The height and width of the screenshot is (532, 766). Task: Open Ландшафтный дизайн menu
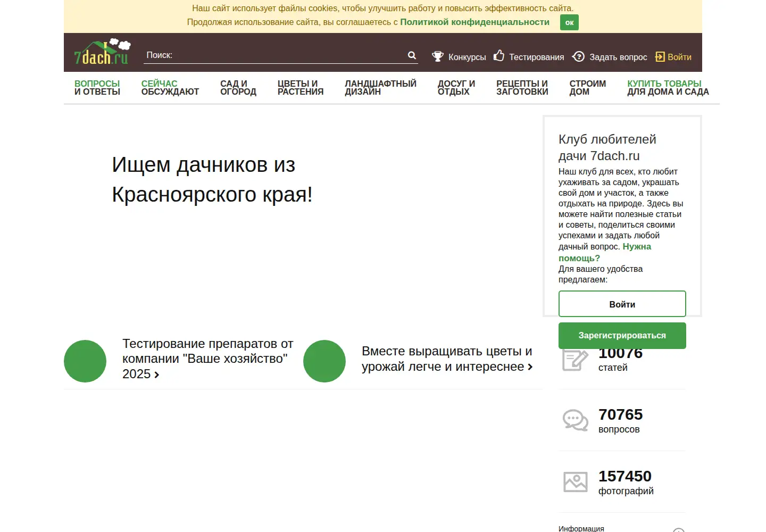click(x=380, y=88)
